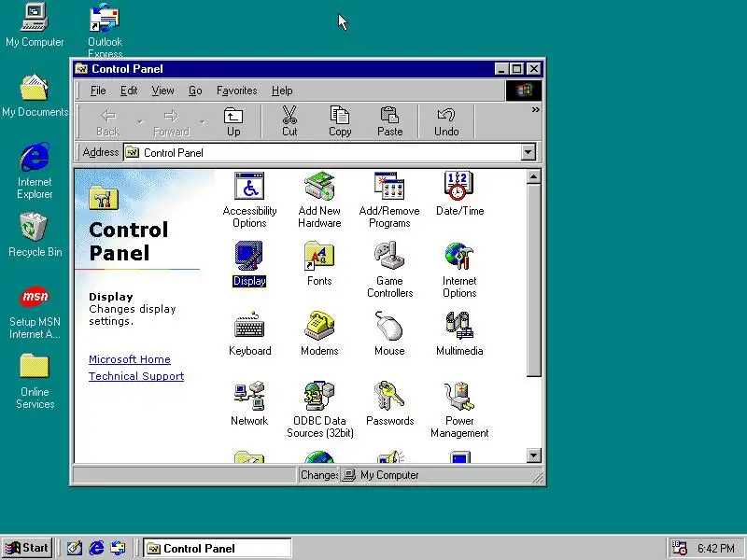747x560 pixels.
Task: Expand the Back history dropdown arrow
Action: [x=139, y=122]
